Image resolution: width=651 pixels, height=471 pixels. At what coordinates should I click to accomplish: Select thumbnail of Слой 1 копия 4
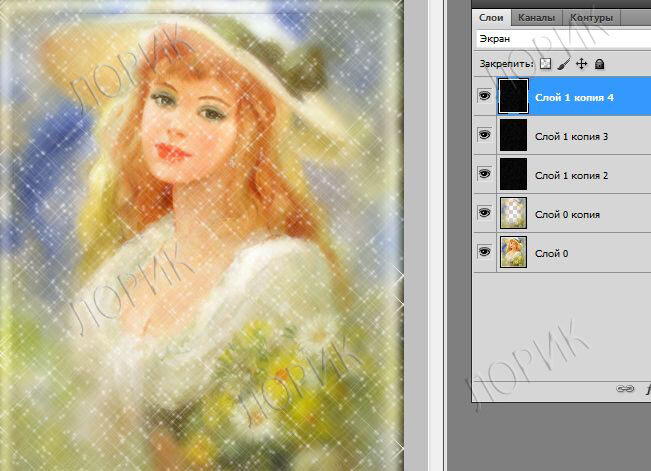pyautogui.click(x=513, y=96)
